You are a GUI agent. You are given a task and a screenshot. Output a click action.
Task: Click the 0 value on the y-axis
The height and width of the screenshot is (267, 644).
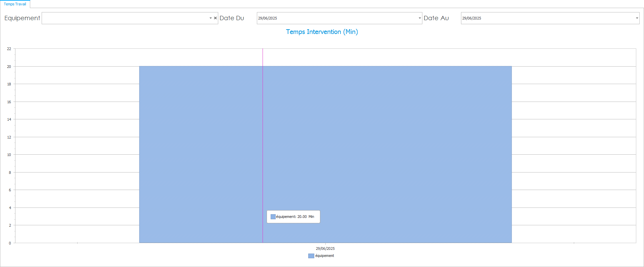(x=10, y=243)
